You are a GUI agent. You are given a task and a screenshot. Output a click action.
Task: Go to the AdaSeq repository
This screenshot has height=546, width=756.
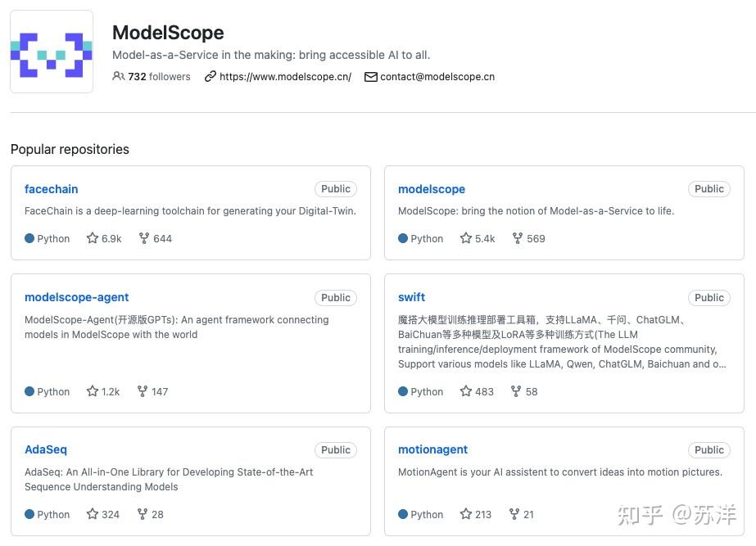[x=46, y=449]
